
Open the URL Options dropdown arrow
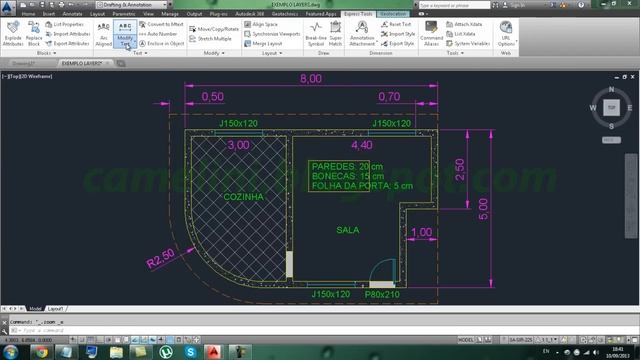(516, 42)
